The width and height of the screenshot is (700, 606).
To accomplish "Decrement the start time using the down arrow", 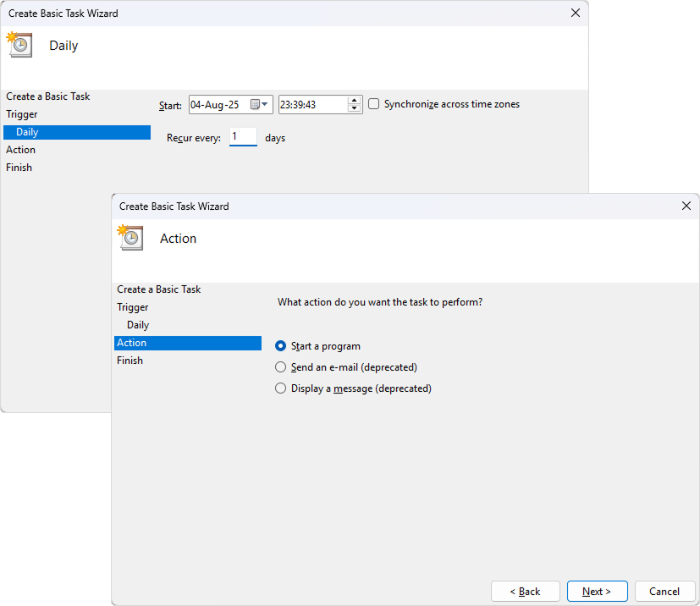I will [354, 107].
